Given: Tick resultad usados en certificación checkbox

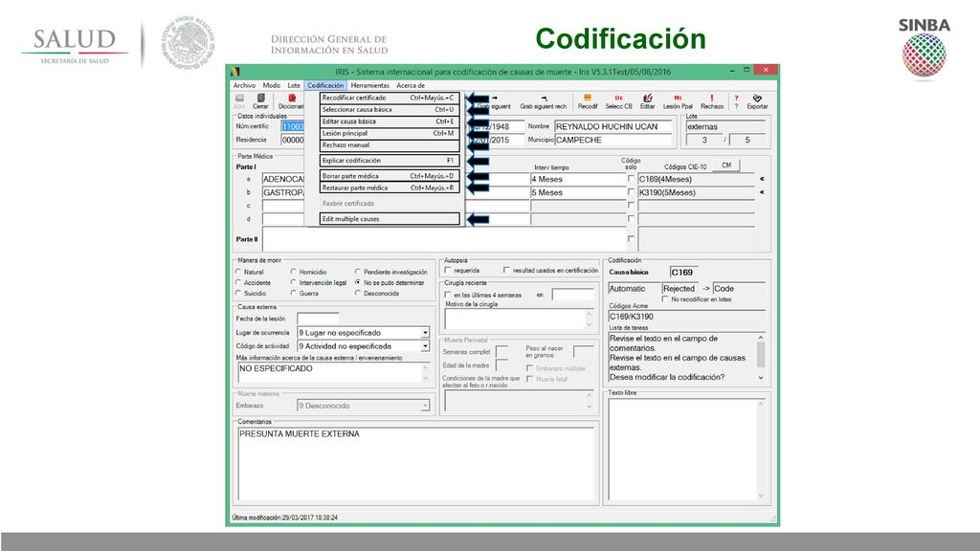Looking at the screenshot, I should (x=506, y=271).
